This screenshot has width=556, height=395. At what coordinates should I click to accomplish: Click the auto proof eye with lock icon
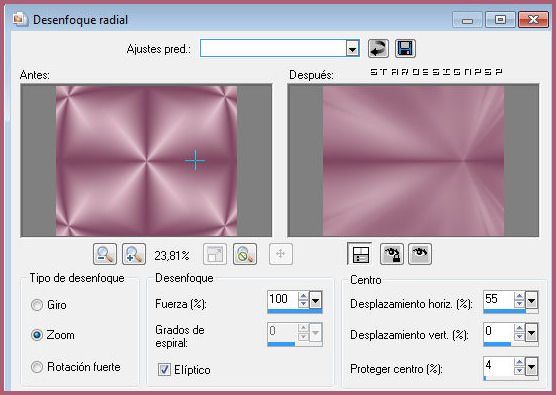(391, 254)
